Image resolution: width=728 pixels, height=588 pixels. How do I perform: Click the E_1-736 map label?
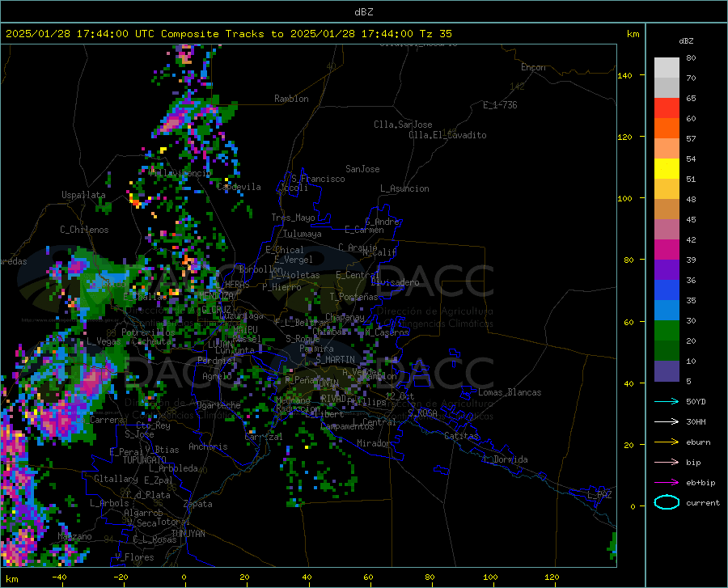click(x=500, y=105)
